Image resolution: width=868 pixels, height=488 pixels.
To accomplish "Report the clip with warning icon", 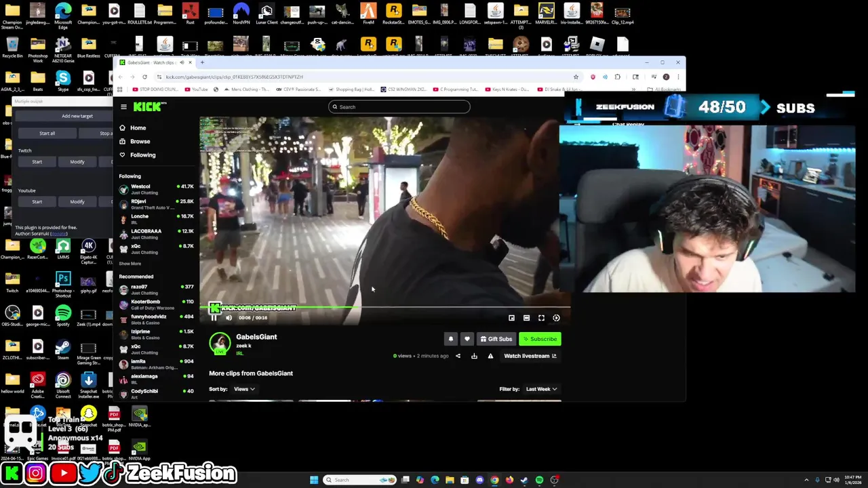I will [490, 356].
